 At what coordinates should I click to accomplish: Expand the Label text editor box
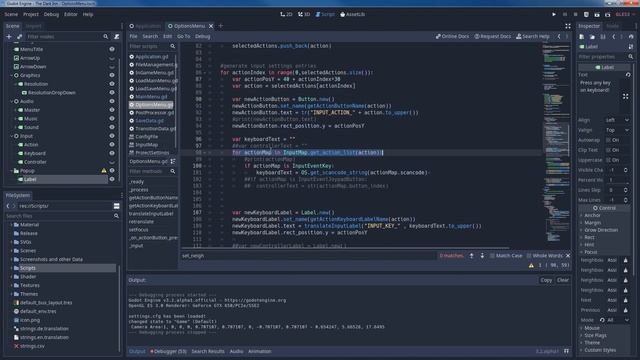click(x=625, y=96)
